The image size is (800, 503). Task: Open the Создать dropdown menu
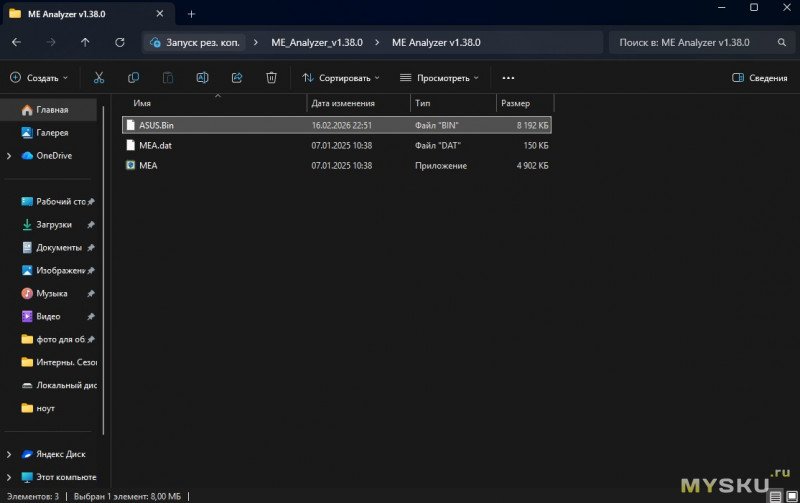pyautogui.click(x=39, y=77)
